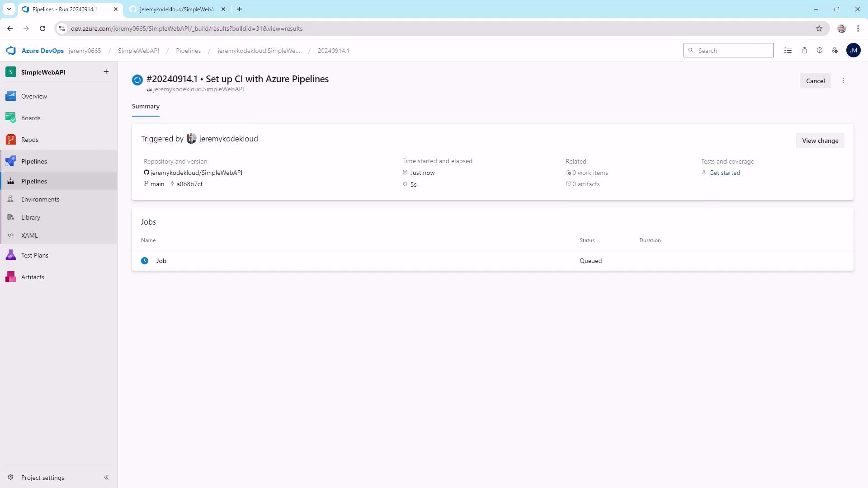Screen dimensions: 868x488
Task: Click jeremy0665 organization breadcrumb
Action: [x=85, y=51]
